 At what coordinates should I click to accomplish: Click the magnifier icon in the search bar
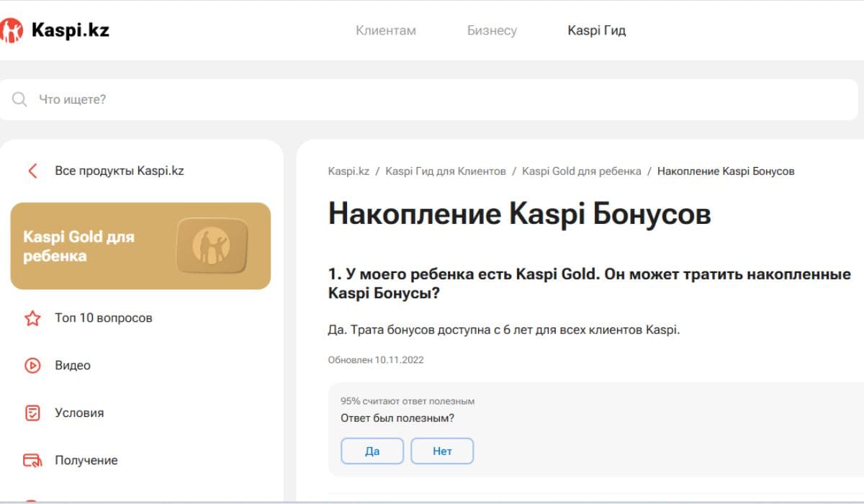19,99
